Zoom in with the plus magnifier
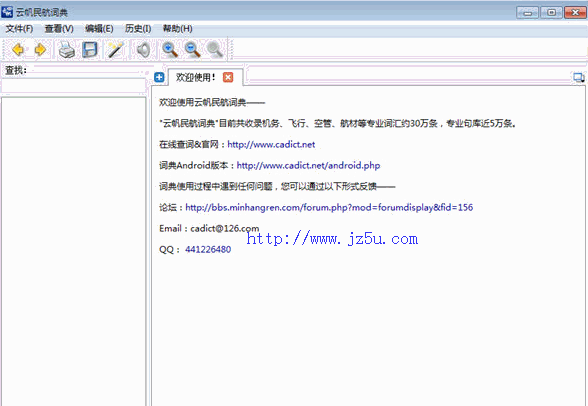This screenshot has width=588, height=406. pos(170,50)
